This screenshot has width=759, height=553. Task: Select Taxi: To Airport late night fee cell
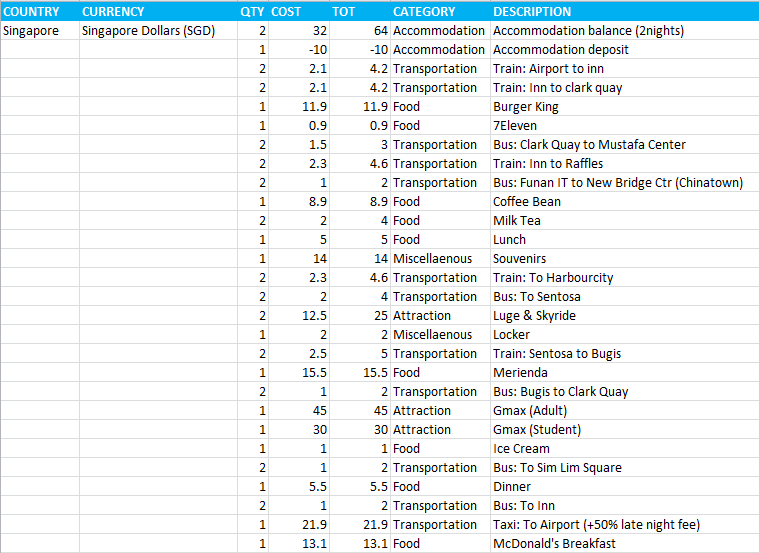point(624,524)
